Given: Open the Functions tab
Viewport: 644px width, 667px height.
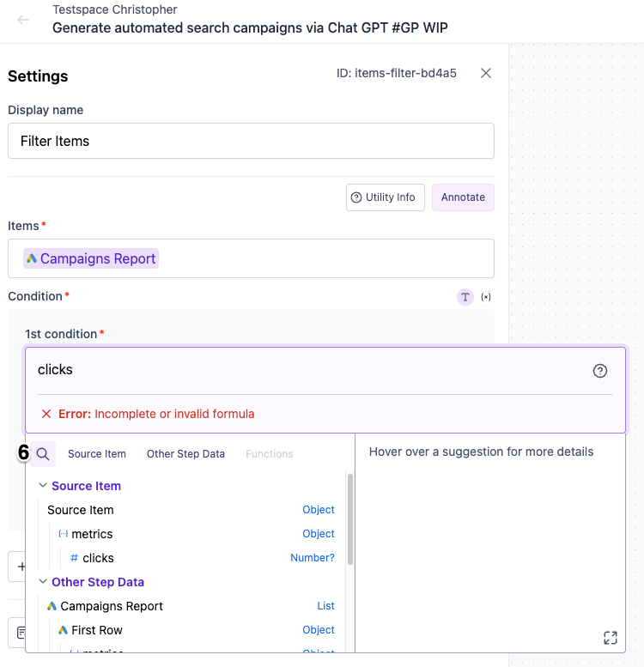Looking at the screenshot, I should tap(270, 454).
